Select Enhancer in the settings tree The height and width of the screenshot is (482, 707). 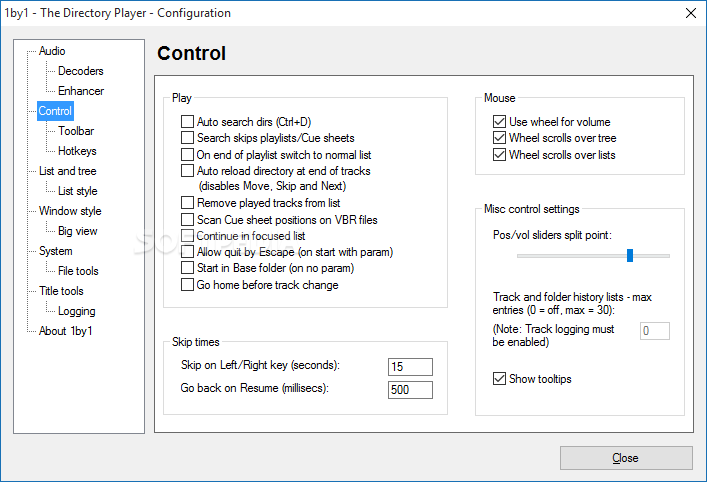[x=81, y=91]
